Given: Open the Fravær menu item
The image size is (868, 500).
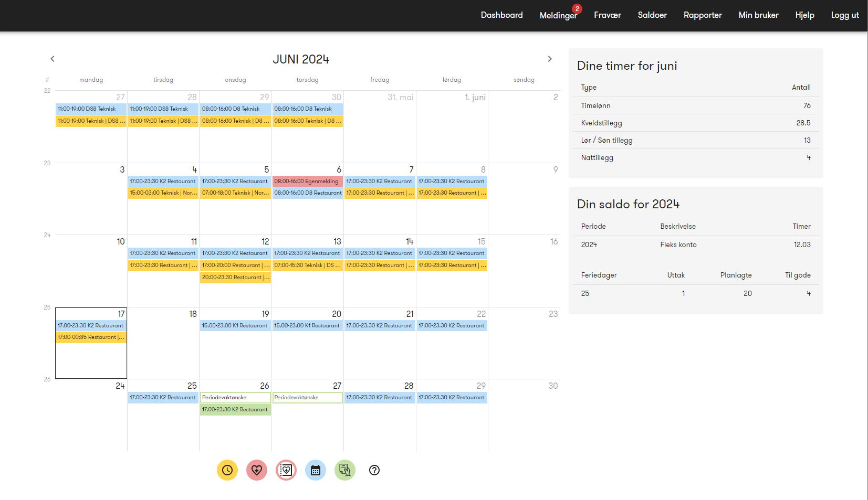Looking at the screenshot, I should click(608, 15).
